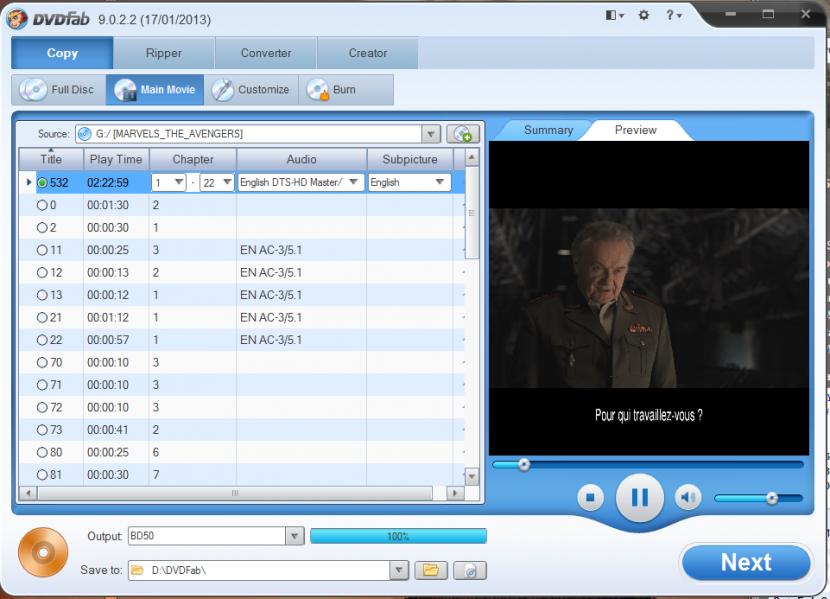
Task: Select title 21 radio button
Action: 42,317
